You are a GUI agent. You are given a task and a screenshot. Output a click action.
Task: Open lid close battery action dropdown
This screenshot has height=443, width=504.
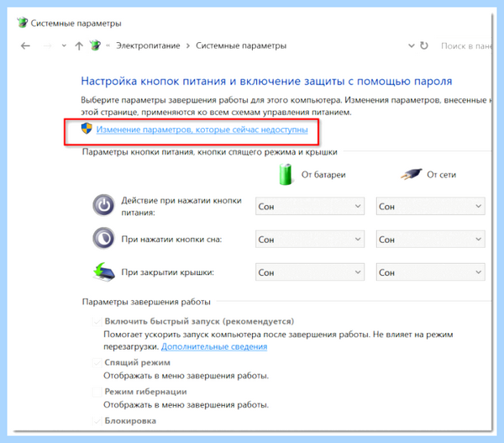coord(310,272)
